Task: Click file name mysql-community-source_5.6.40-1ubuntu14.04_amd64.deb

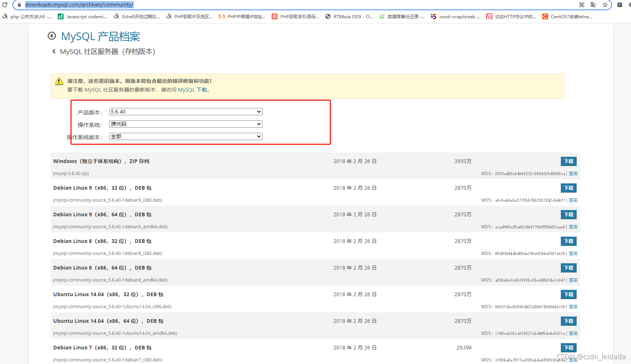Action: pyautogui.click(x=115, y=333)
